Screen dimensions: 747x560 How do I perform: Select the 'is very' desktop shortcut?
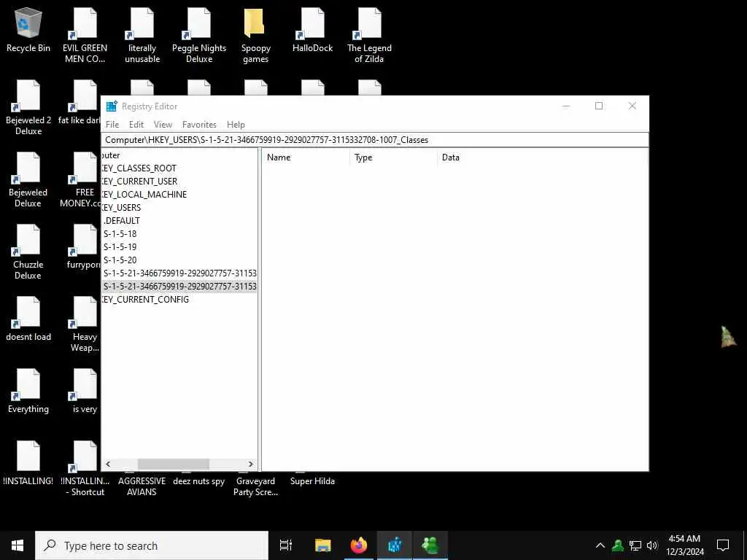coord(85,391)
